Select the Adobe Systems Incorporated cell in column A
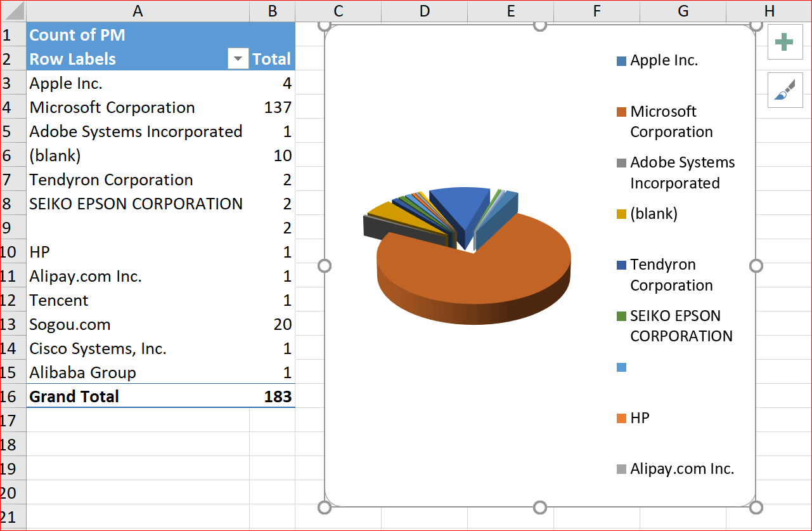This screenshot has width=812, height=531. point(138,131)
